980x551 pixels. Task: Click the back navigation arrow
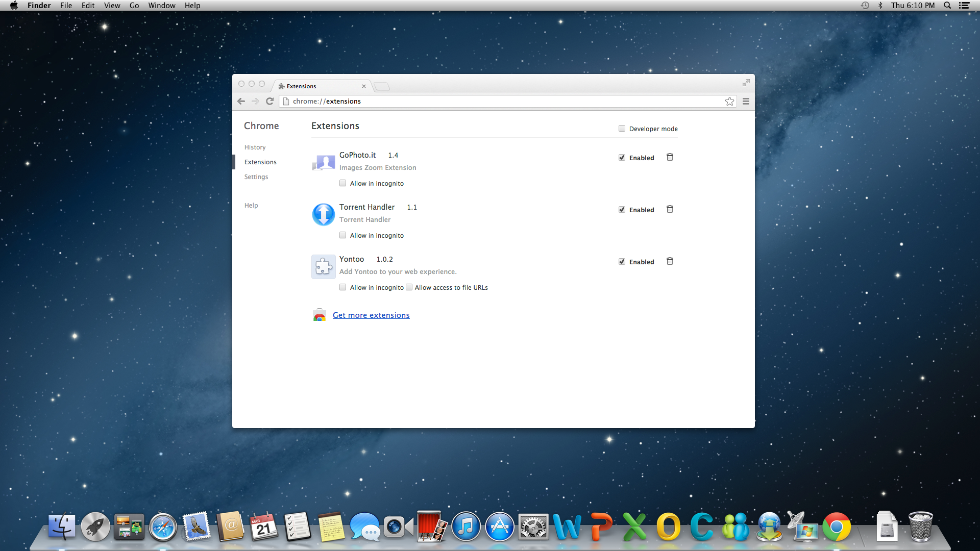point(241,101)
